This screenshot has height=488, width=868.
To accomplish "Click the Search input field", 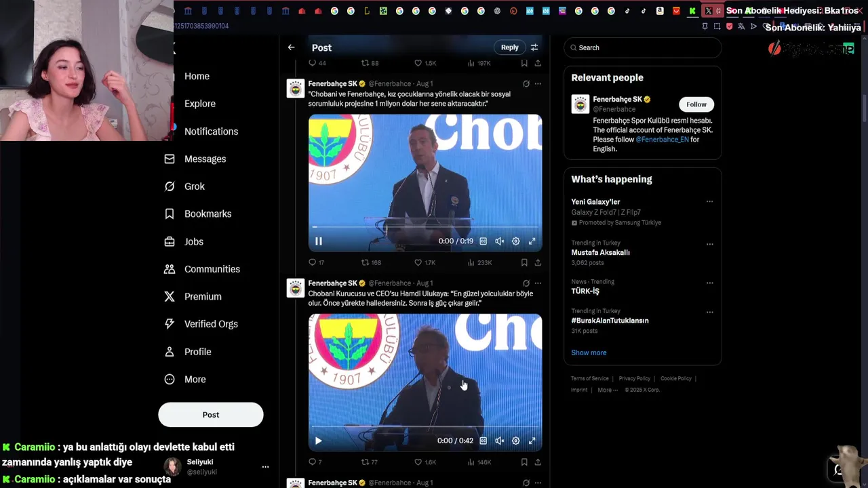I will [642, 47].
